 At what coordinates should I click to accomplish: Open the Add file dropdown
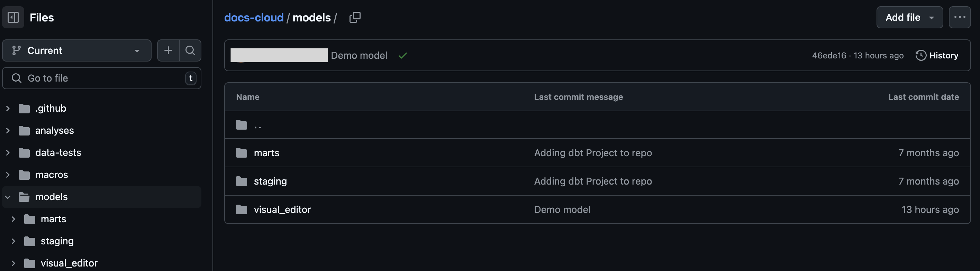909,17
